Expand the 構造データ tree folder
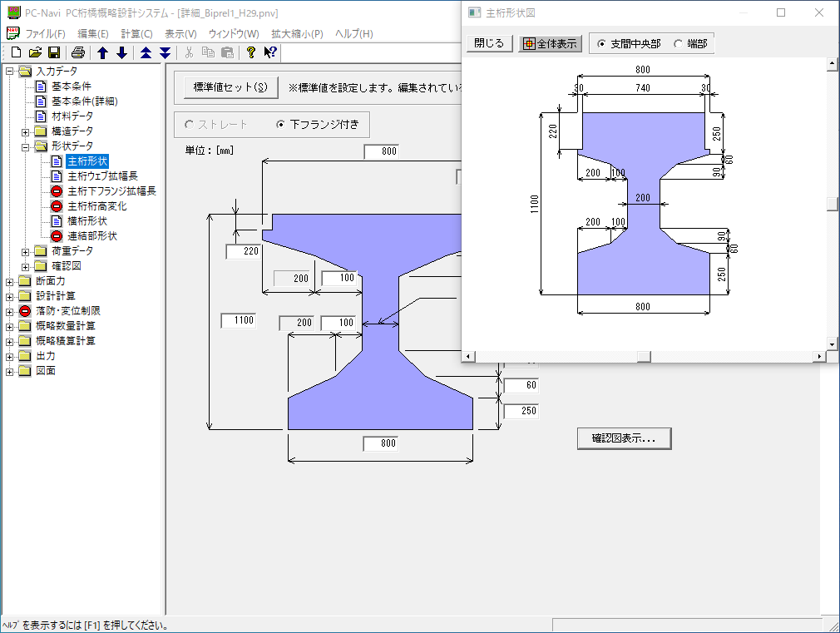This screenshot has width=840, height=633. (x=26, y=131)
